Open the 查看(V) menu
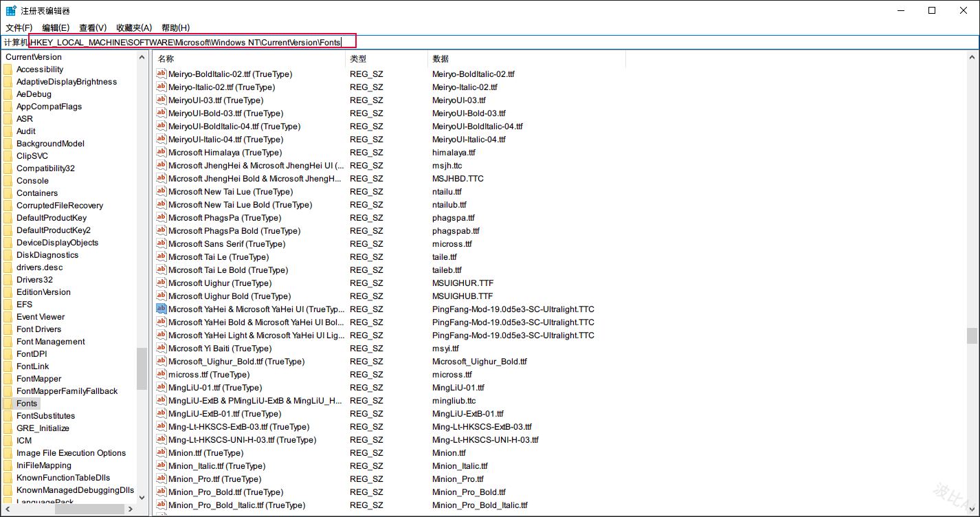This screenshot has width=980, height=517. click(x=93, y=27)
